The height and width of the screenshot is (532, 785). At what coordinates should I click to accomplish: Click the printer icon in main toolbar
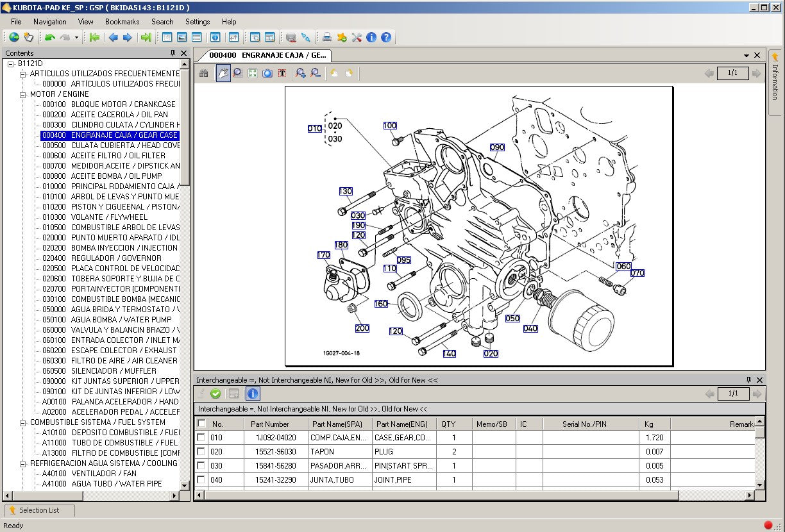tap(327, 37)
